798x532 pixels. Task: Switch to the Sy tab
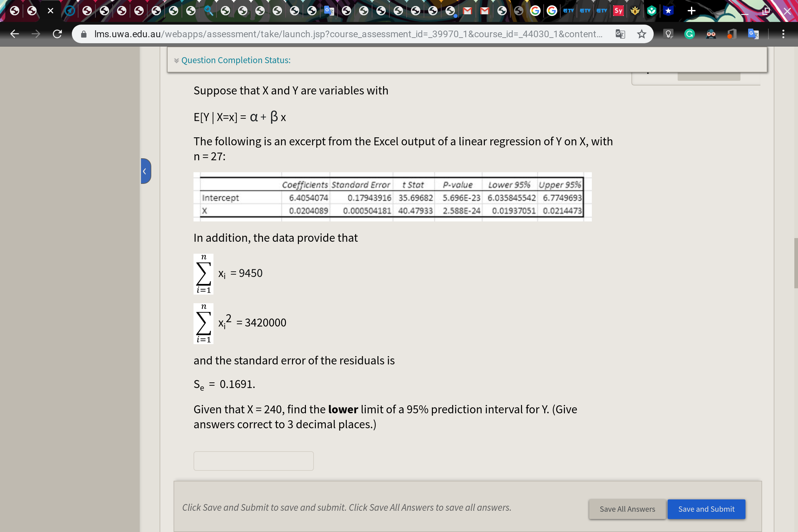coord(618,11)
